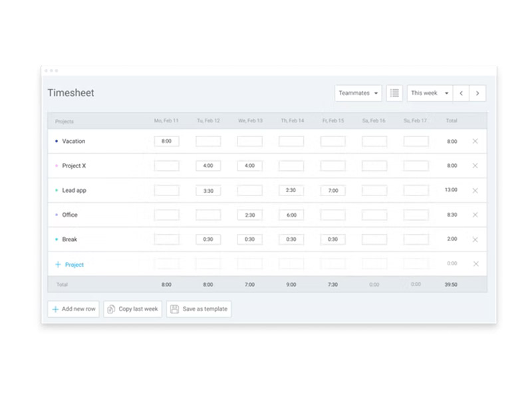Click Office Monday empty time field
The image size is (532, 399).
pyautogui.click(x=167, y=215)
